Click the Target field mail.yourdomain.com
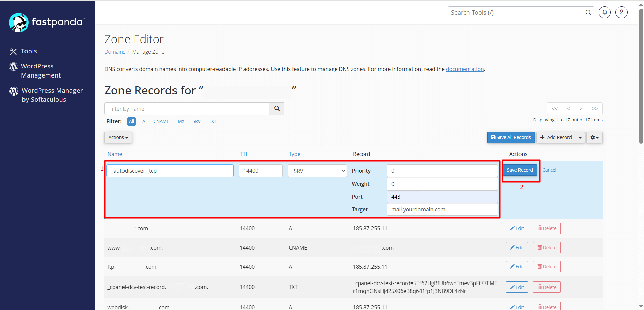This screenshot has width=644, height=310. 442,209
